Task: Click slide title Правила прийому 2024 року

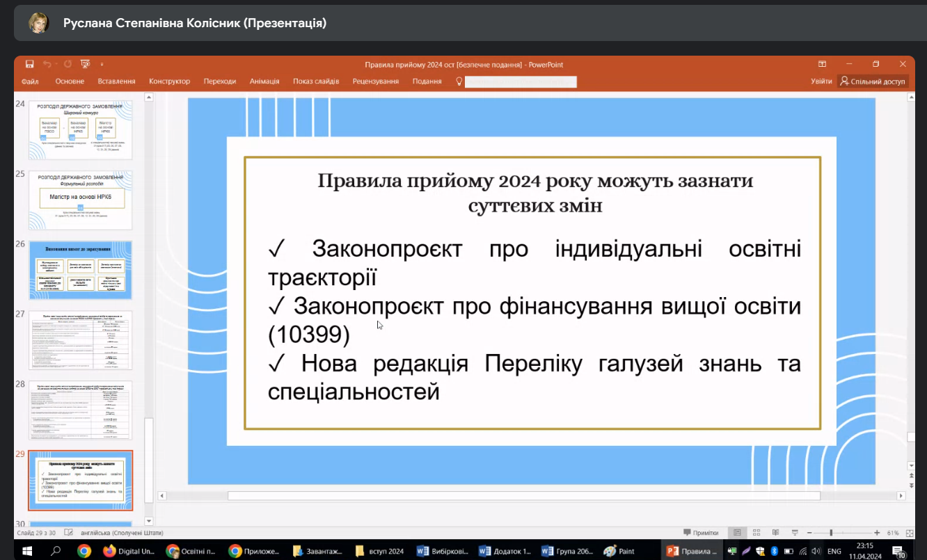Action: coord(535,193)
